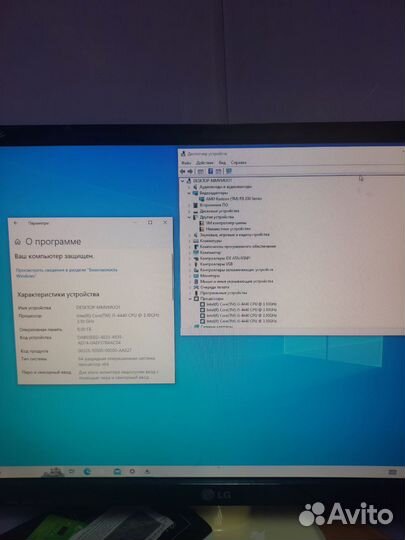Select the Компьютер category
The image size is (405, 540).
210,252
